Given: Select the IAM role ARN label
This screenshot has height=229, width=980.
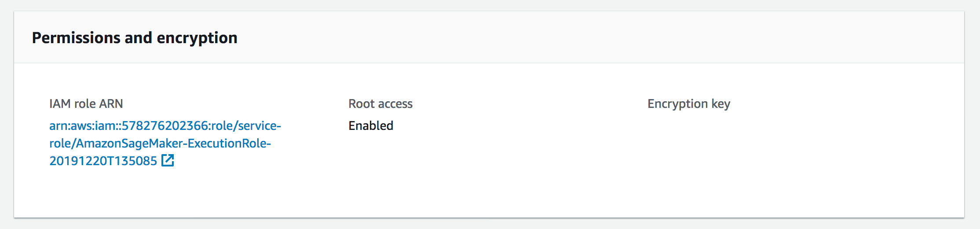Looking at the screenshot, I should 86,104.
